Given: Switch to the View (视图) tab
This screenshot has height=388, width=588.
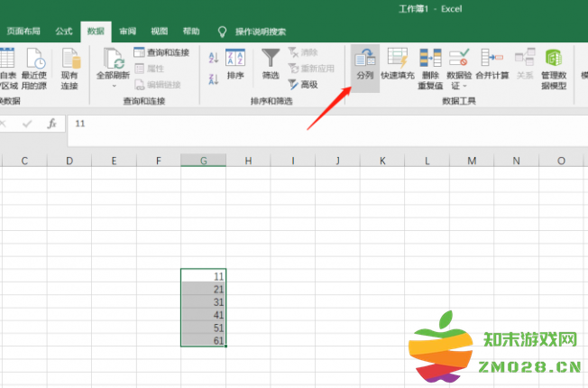Looking at the screenshot, I should pos(160,32).
